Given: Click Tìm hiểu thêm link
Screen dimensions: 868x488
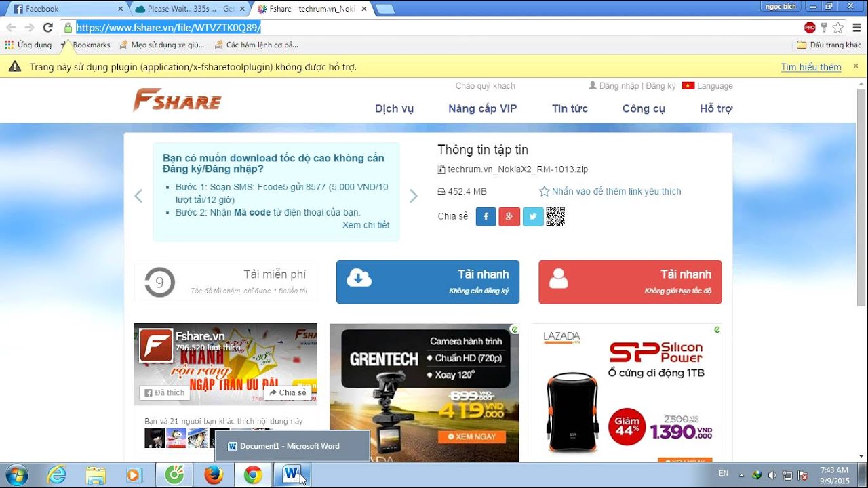Looking at the screenshot, I should pos(811,67).
